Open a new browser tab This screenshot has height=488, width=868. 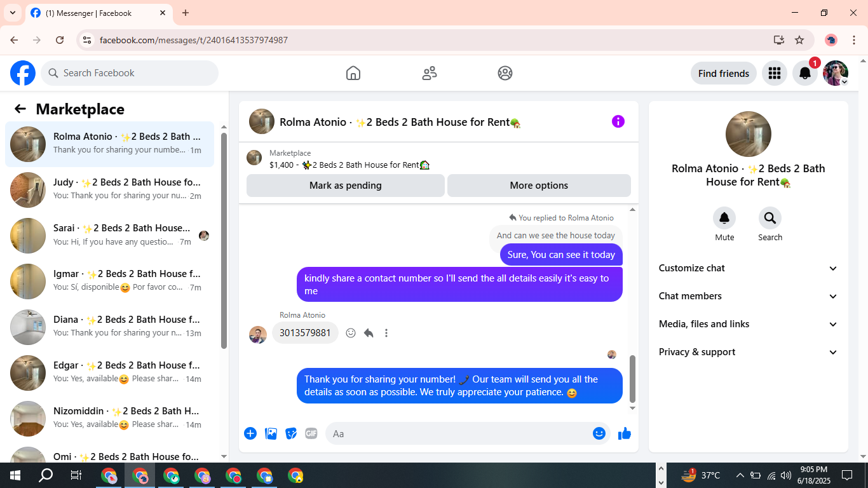[186, 13]
